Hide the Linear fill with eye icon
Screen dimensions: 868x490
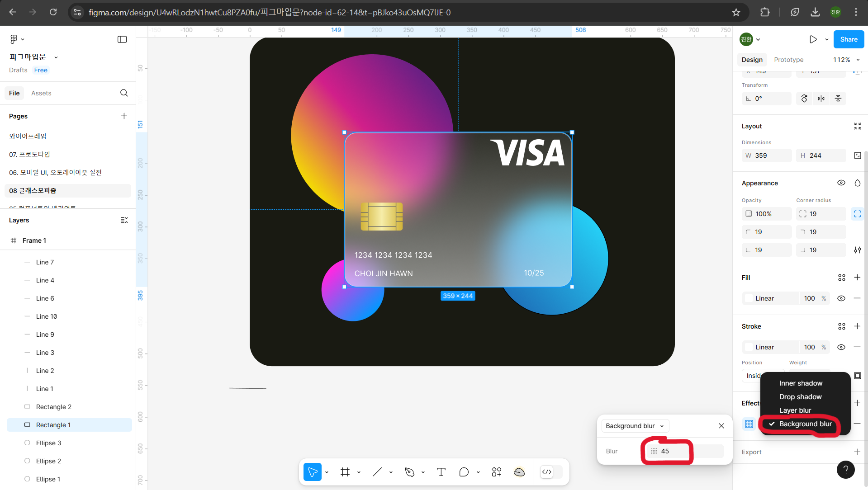click(x=841, y=298)
